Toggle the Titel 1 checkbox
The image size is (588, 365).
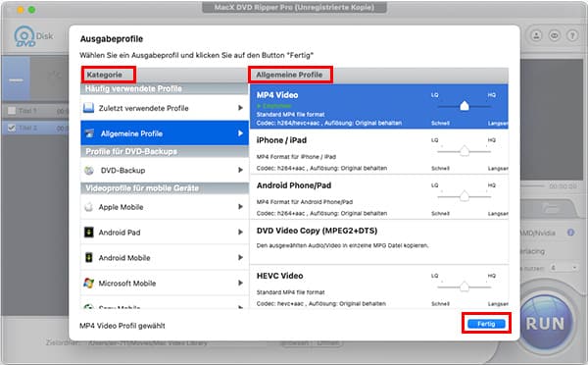[x=12, y=111]
